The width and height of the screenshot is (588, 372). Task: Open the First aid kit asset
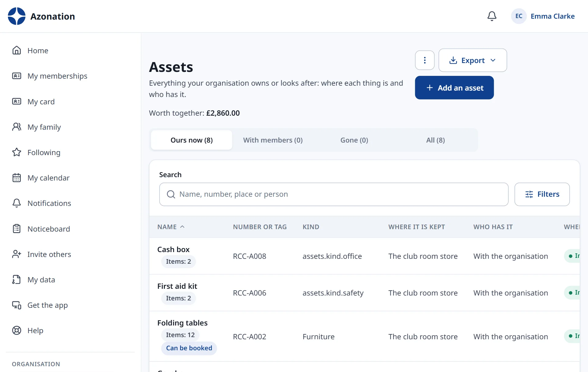click(177, 286)
